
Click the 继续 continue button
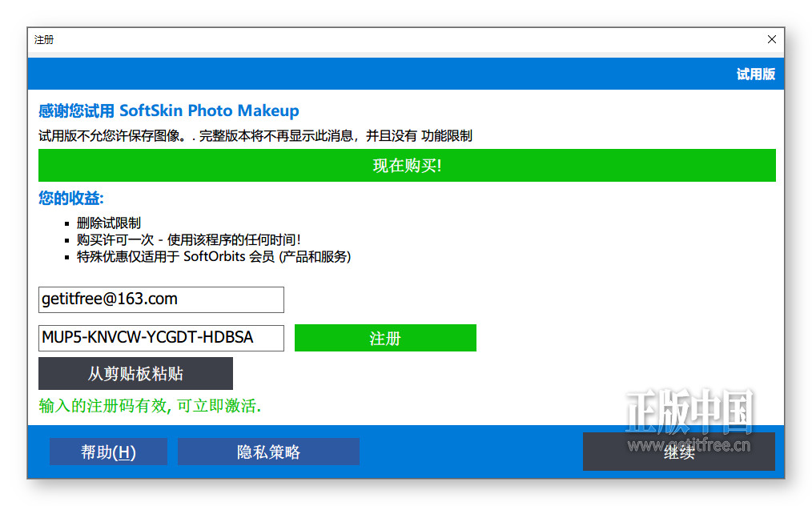679,452
